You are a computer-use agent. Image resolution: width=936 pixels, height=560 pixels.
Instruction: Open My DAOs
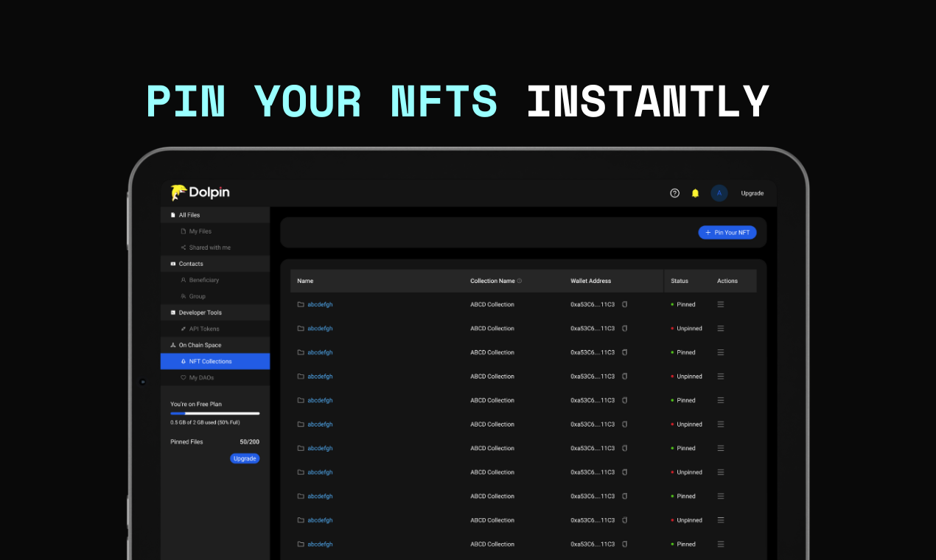click(215, 377)
